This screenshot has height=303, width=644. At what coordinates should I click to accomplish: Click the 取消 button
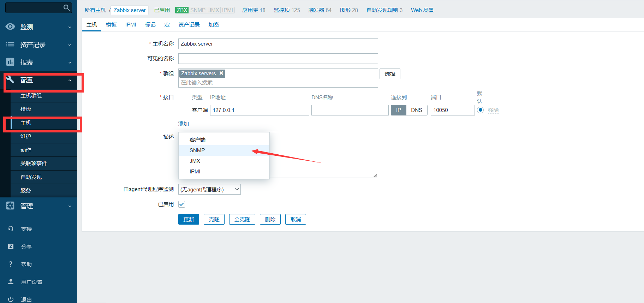pos(296,219)
